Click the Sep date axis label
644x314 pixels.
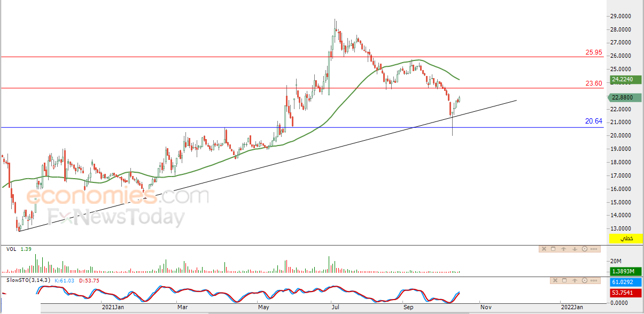pyautogui.click(x=409, y=307)
